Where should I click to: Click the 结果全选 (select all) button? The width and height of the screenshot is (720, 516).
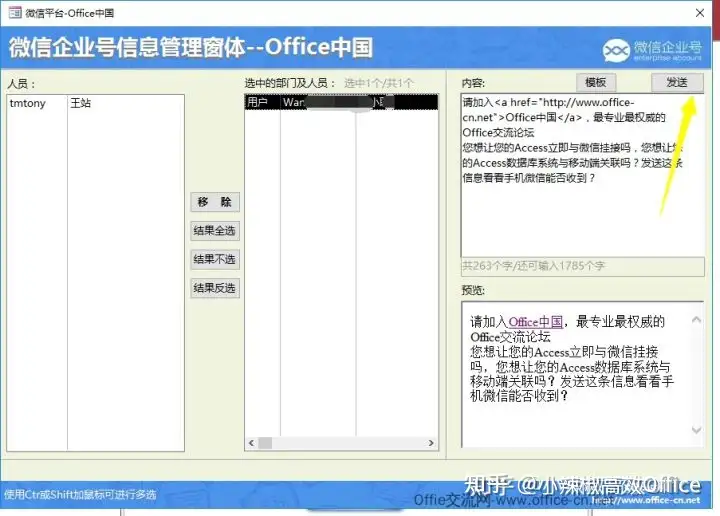pyautogui.click(x=215, y=231)
